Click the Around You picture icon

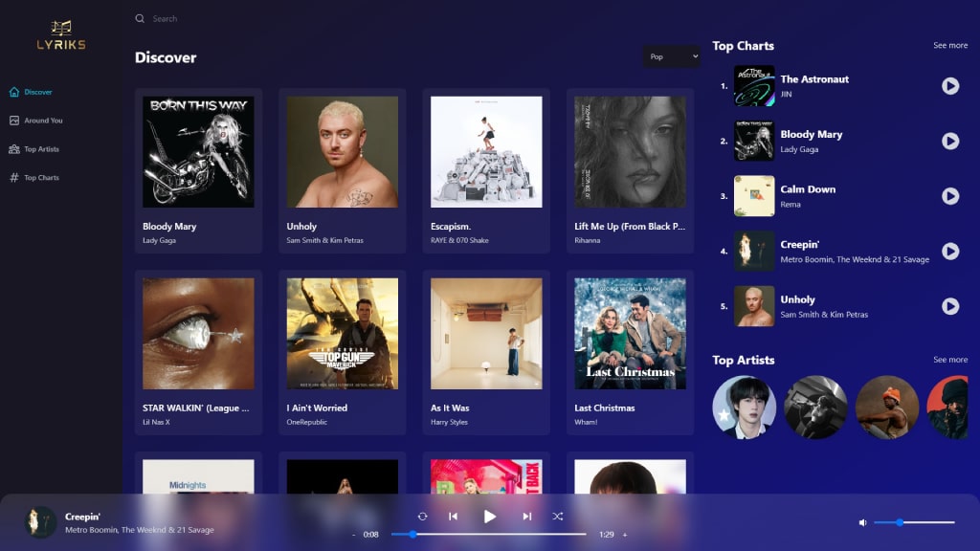[13, 121]
